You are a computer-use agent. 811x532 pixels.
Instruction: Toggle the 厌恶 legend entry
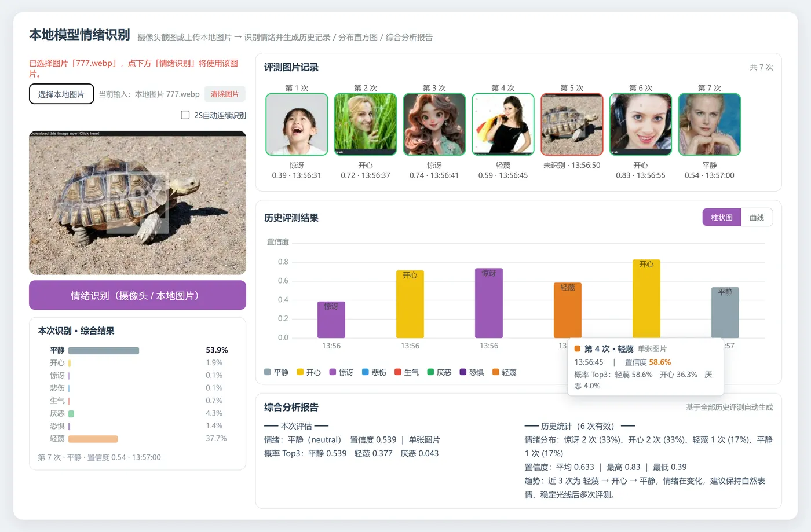(x=439, y=372)
